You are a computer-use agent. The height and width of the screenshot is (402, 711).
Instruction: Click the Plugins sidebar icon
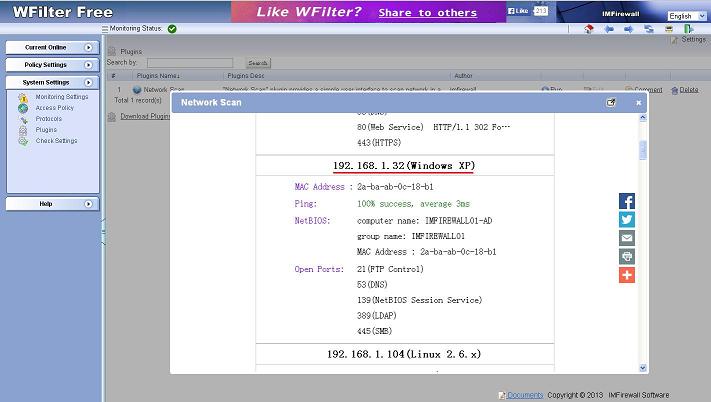coord(23,131)
